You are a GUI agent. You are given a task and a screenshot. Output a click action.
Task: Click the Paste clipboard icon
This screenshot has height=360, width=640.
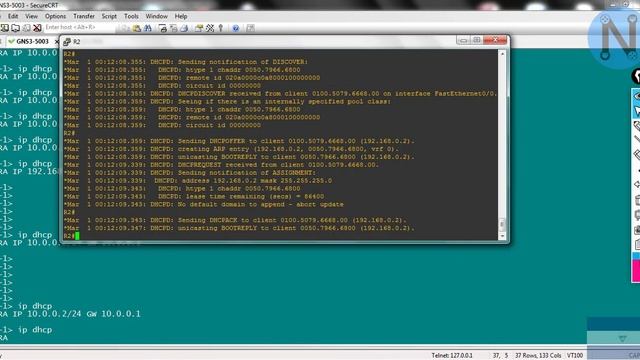click(x=136, y=28)
